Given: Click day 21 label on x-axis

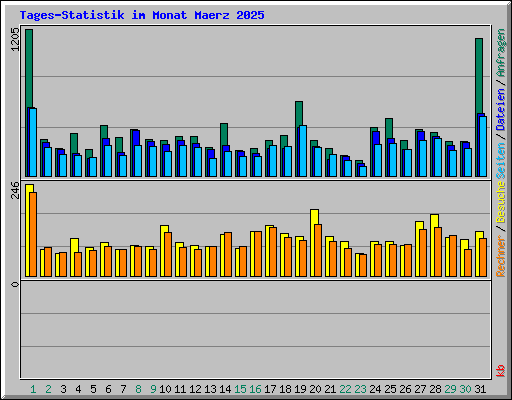Looking at the screenshot, I should 330,389.
